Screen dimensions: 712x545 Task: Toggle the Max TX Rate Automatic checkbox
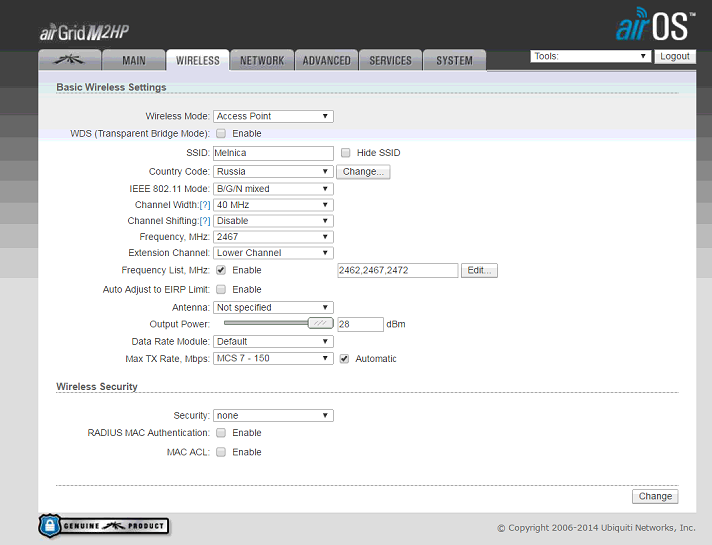(x=344, y=359)
